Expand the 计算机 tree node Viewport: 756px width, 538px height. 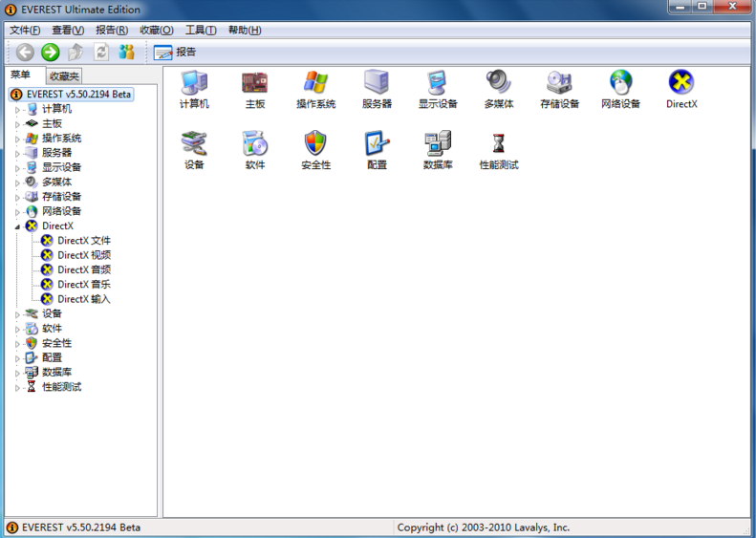17,110
